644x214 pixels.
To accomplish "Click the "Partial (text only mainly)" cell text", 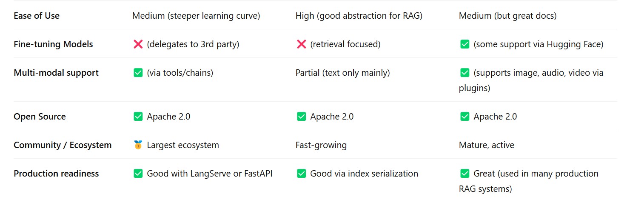I will 342,73.
